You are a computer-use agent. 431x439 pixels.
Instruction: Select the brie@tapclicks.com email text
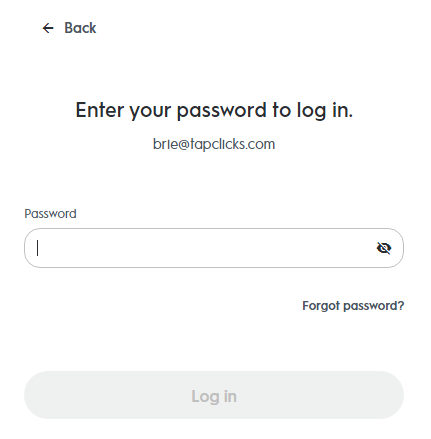(x=214, y=144)
